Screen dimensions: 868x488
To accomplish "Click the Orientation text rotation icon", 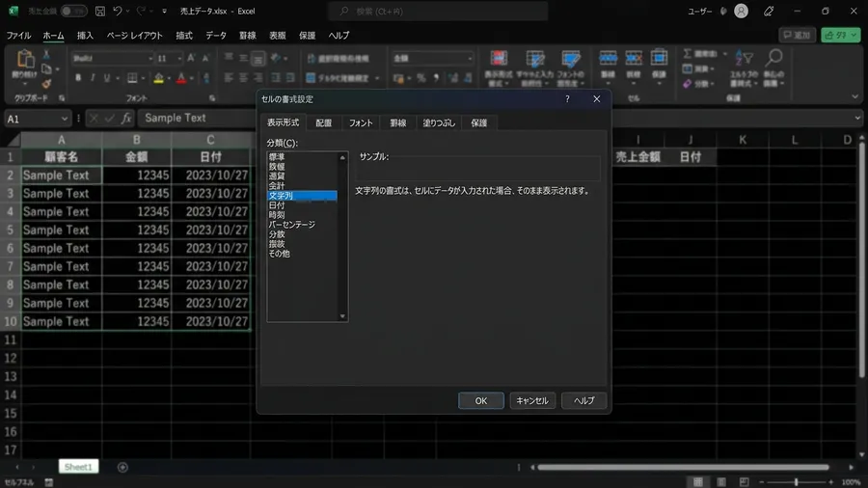I will click(276, 58).
